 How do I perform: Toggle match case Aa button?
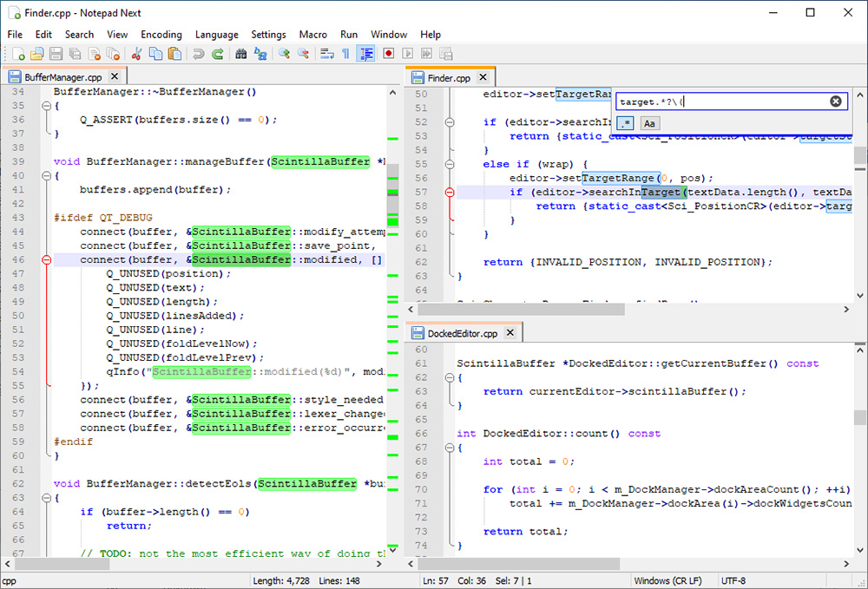coord(649,123)
